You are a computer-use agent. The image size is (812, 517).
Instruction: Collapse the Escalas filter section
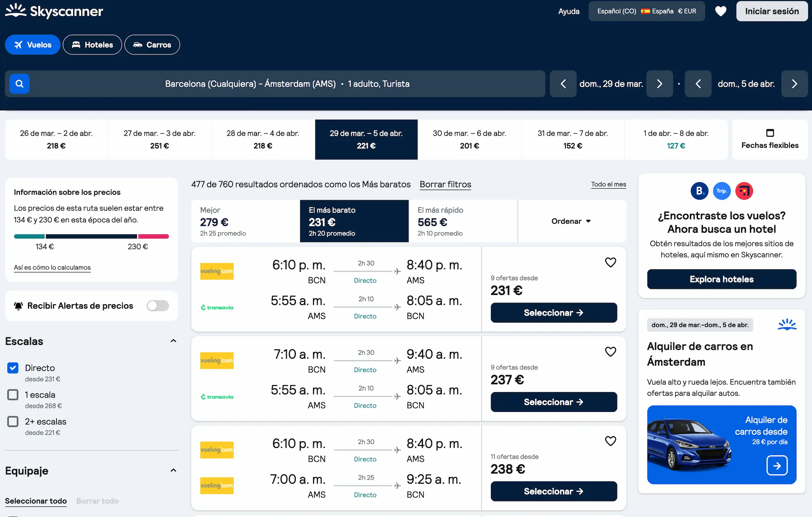click(173, 340)
